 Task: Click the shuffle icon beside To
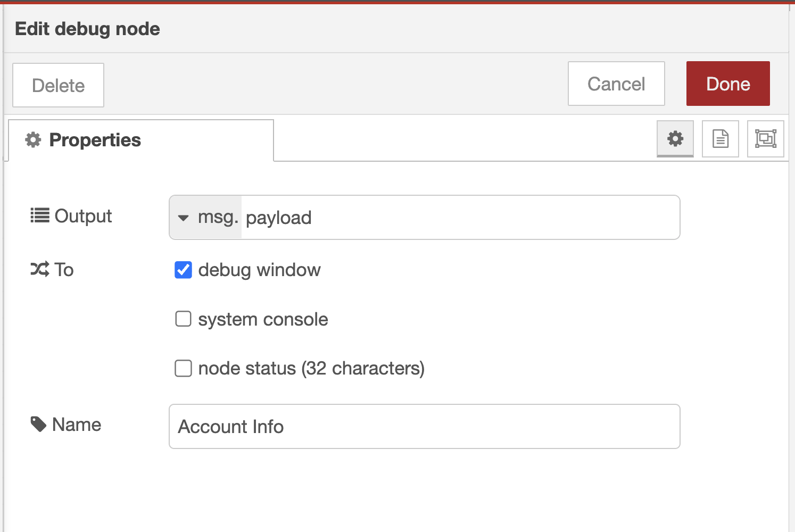pos(40,269)
